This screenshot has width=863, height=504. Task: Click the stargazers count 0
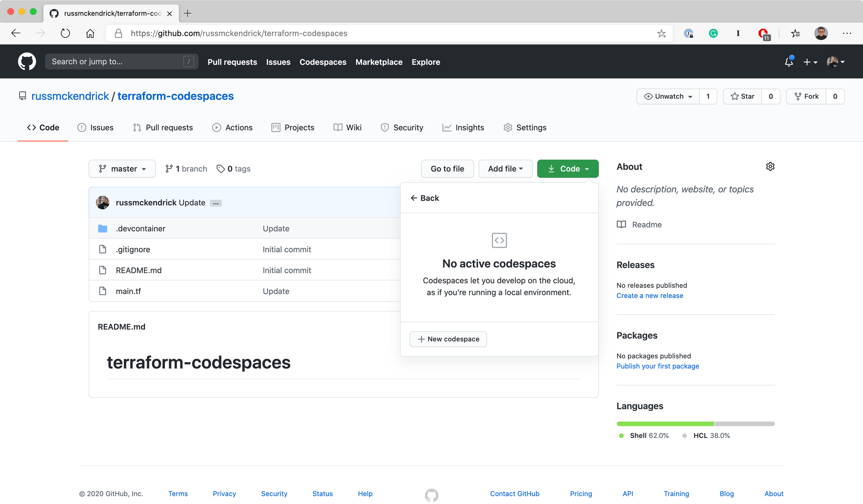[771, 96]
